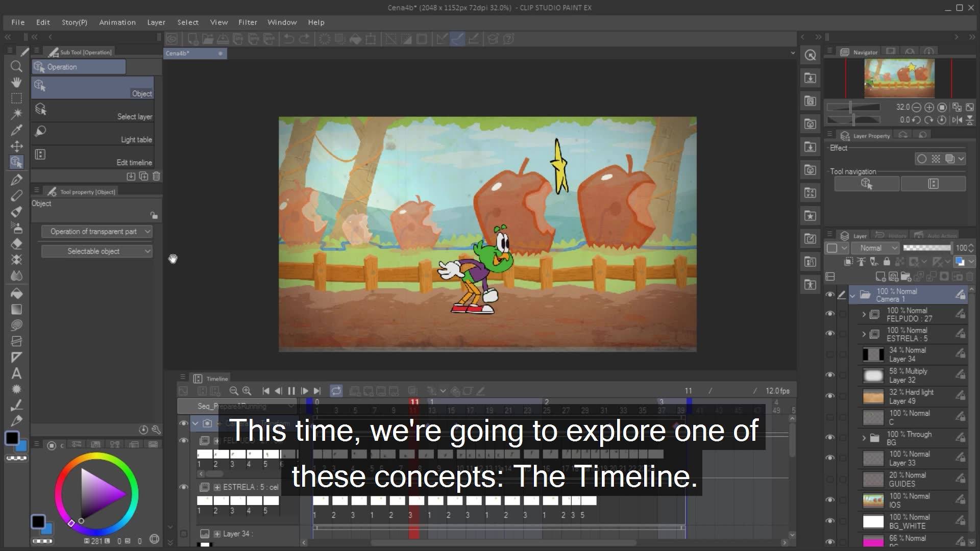This screenshot has height=551, width=980.
Task: Choose the Object sub tool
Action: (93, 88)
